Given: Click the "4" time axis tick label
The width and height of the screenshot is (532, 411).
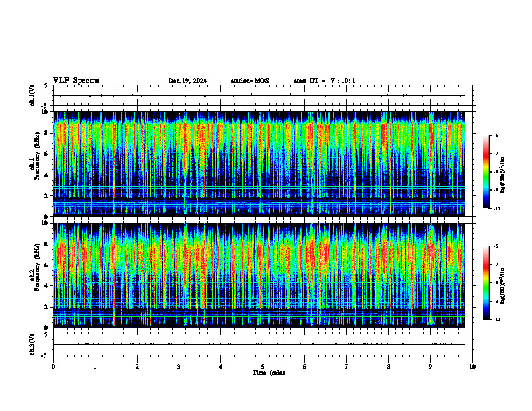Looking at the screenshot, I should pyautogui.click(x=221, y=367).
